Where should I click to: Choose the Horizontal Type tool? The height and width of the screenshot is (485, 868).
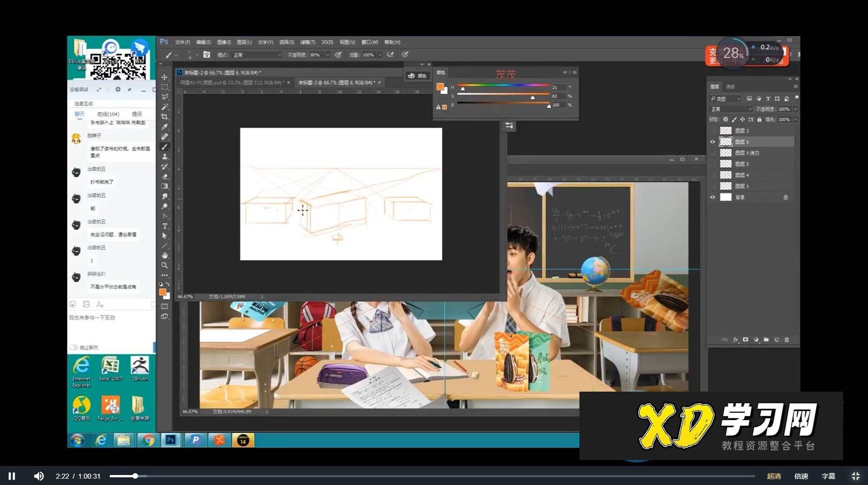[x=164, y=226]
